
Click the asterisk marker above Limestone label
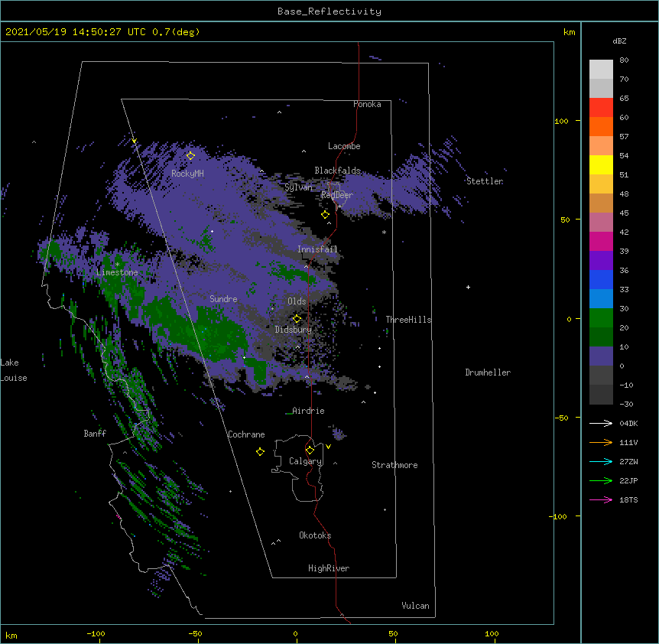tap(117, 265)
